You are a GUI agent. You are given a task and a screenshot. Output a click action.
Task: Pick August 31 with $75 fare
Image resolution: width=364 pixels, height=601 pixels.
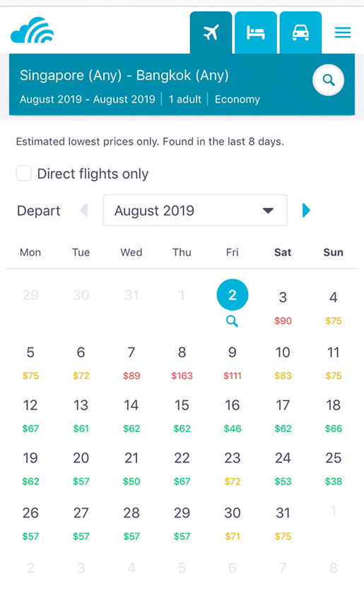283,523
